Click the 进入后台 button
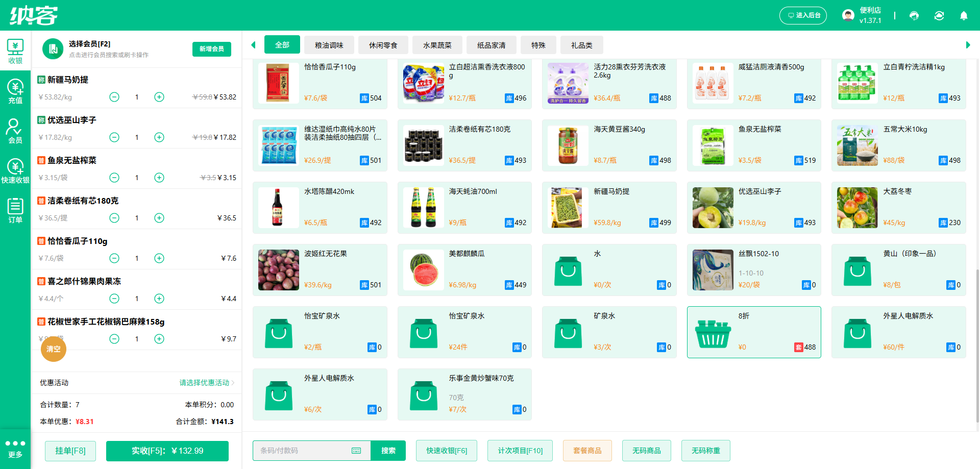The width and height of the screenshot is (980, 469). 803,15
